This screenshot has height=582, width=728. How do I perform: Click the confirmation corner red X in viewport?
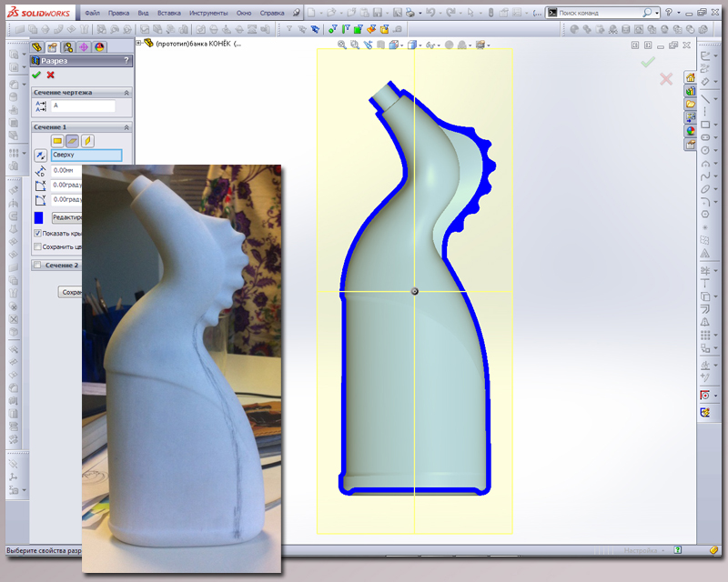pyautogui.click(x=666, y=79)
